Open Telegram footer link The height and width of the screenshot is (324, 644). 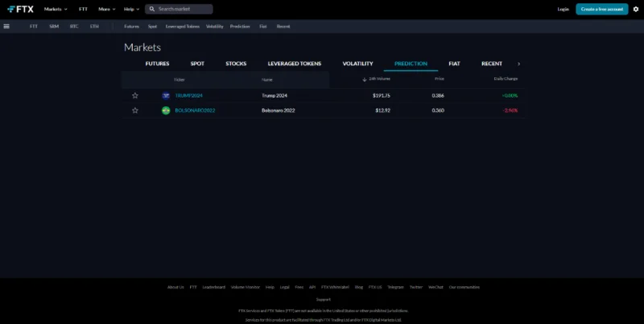click(395, 287)
